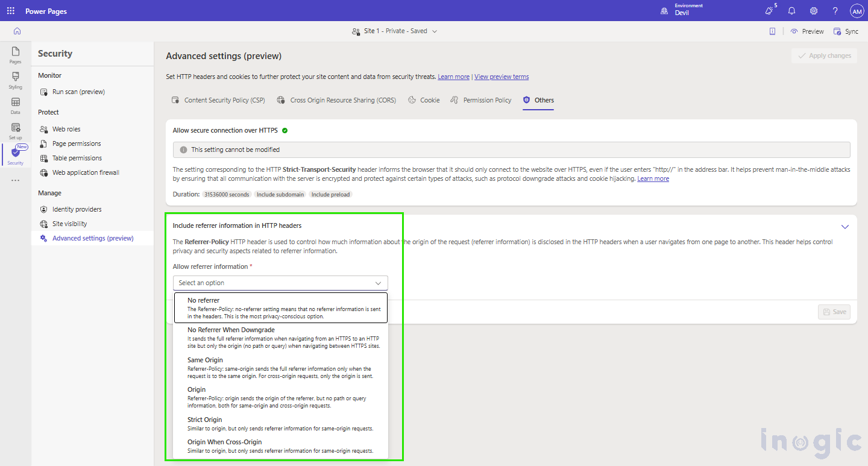Open Advanced settings (preview) in the sidebar

pos(92,238)
